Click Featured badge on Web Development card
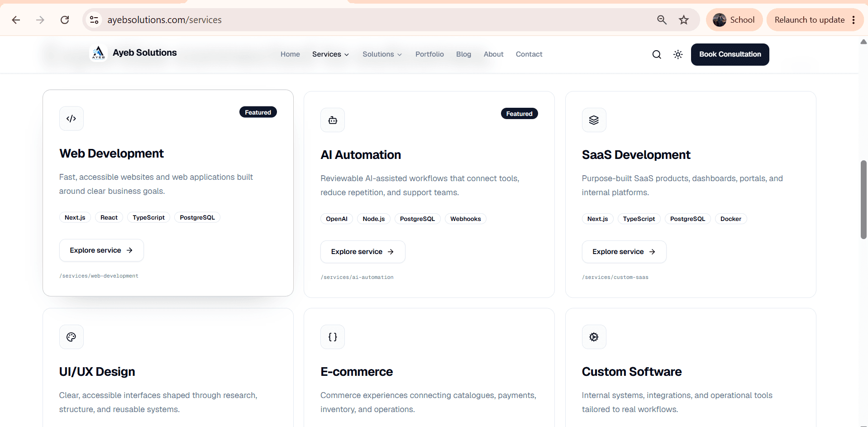The height and width of the screenshot is (427, 868). click(x=258, y=112)
